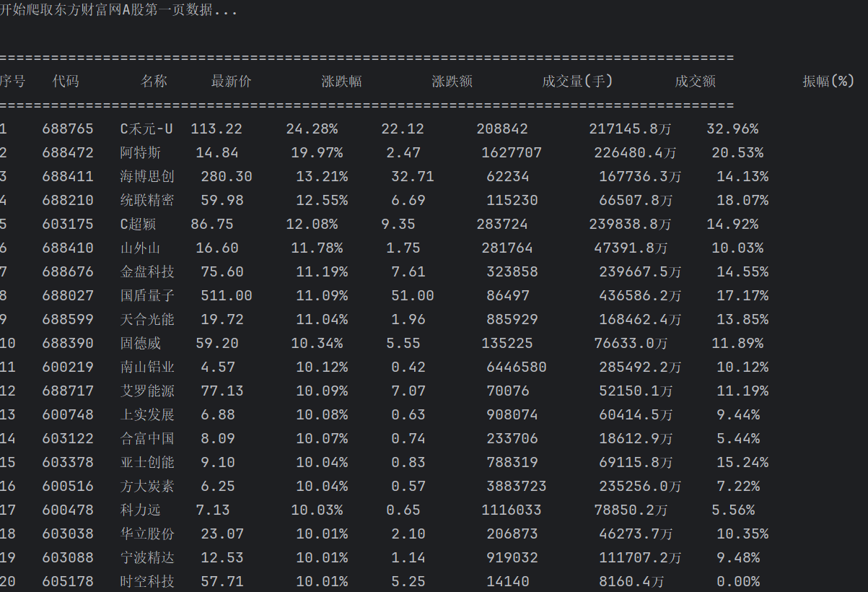Select the stock name 天合光能
This screenshot has height=592, width=868.
(147, 320)
